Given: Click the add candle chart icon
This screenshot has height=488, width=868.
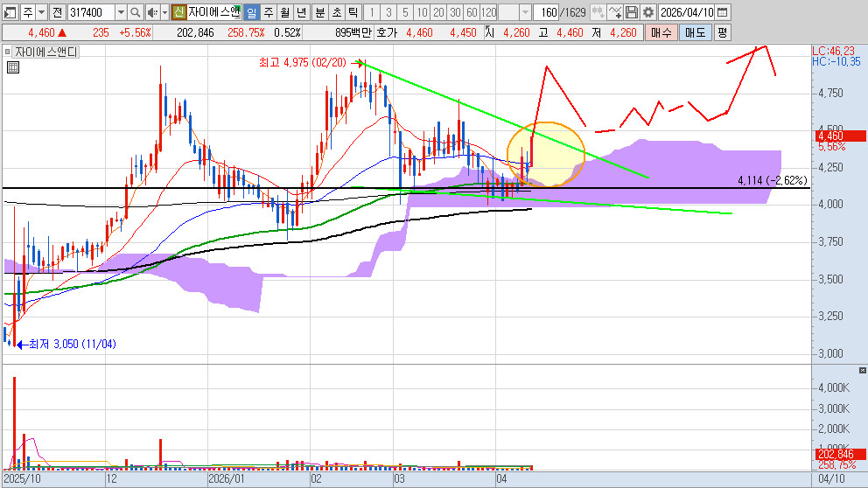Looking at the screenshot, I should coord(598,11).
